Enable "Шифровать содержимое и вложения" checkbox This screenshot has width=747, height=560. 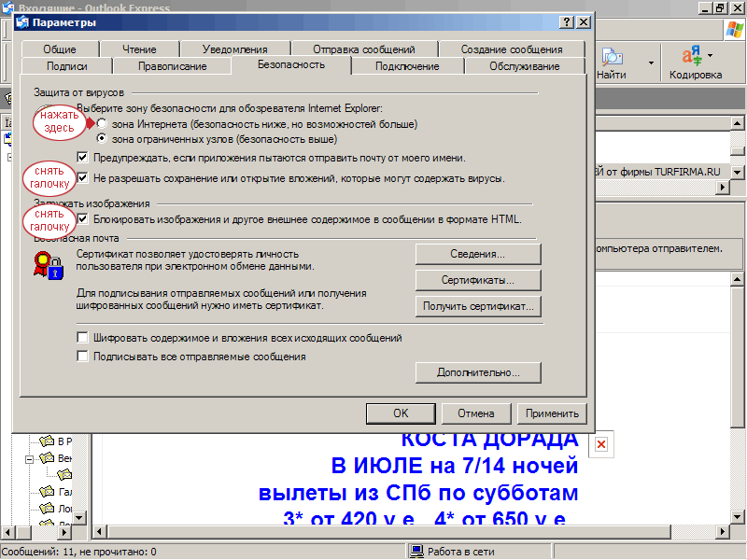83,338
